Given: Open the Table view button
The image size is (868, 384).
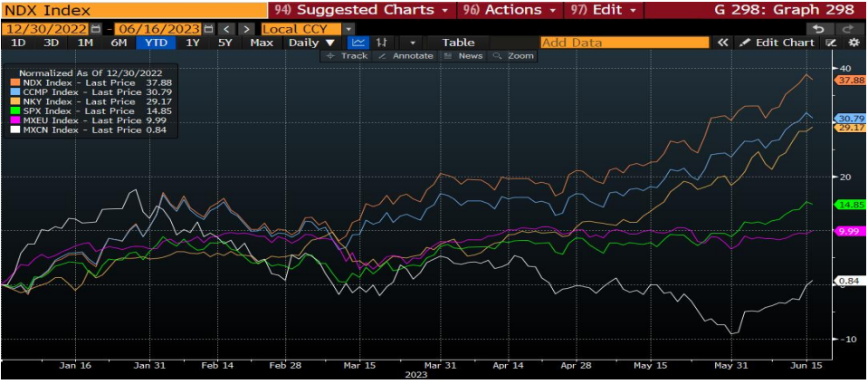Looking at the screenshot, I should tap(458, 43).
